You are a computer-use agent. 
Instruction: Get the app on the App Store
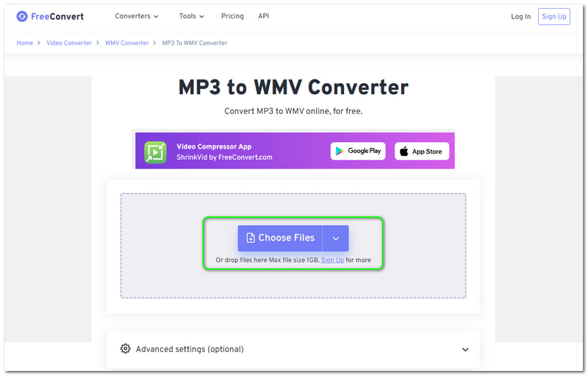421,152
